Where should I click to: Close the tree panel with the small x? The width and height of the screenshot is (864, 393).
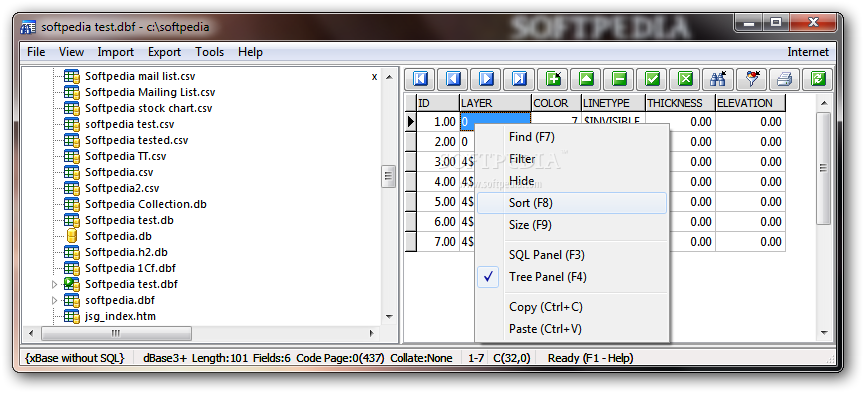(375, 77)
